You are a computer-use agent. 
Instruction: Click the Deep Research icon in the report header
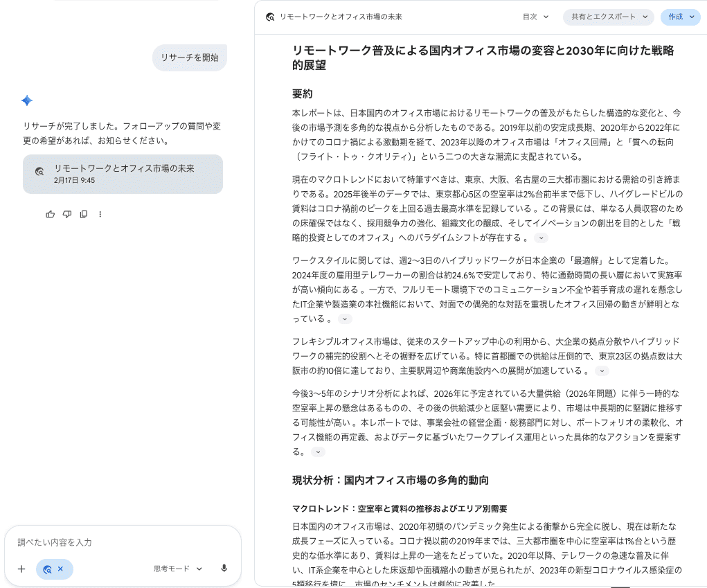270,17
